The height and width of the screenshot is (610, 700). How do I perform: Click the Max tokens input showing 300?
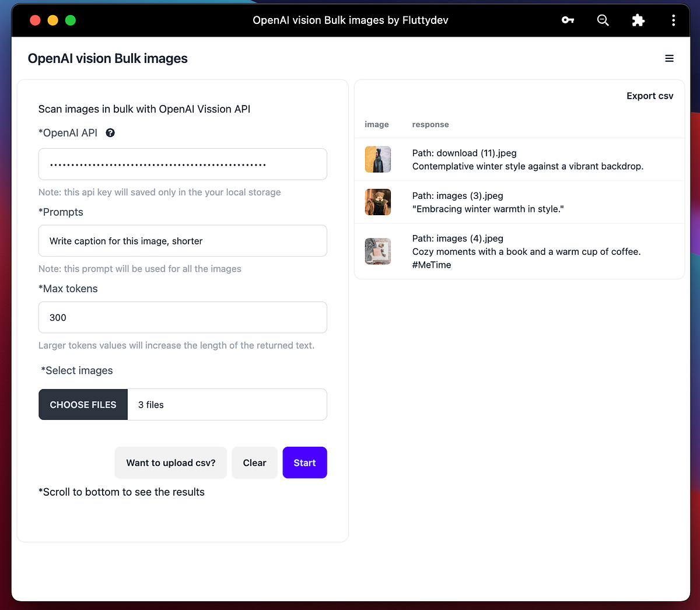coord(183,317)
